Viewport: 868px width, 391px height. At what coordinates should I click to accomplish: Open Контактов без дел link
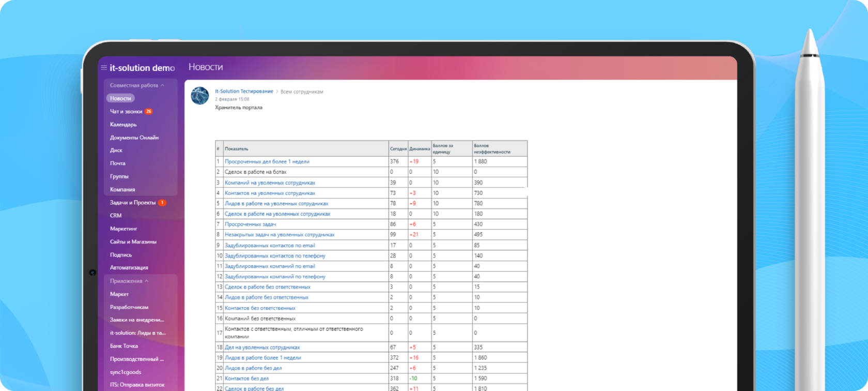pos(246,379)
